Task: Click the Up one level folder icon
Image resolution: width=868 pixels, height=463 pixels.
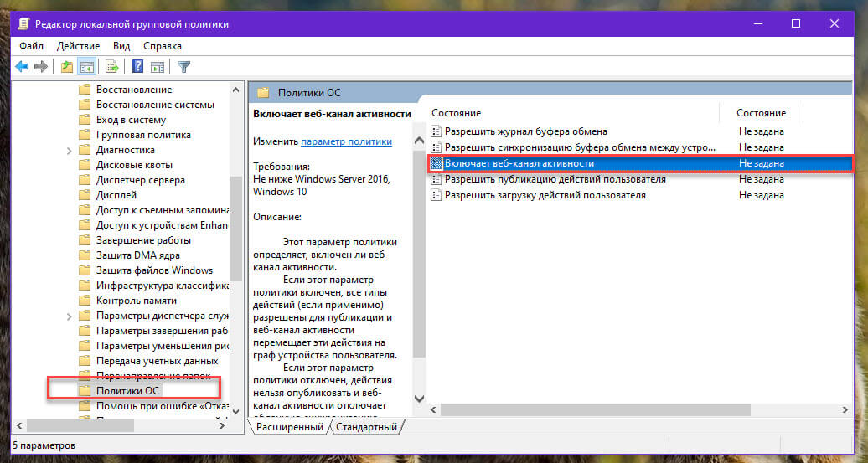Action: [67, 67]
